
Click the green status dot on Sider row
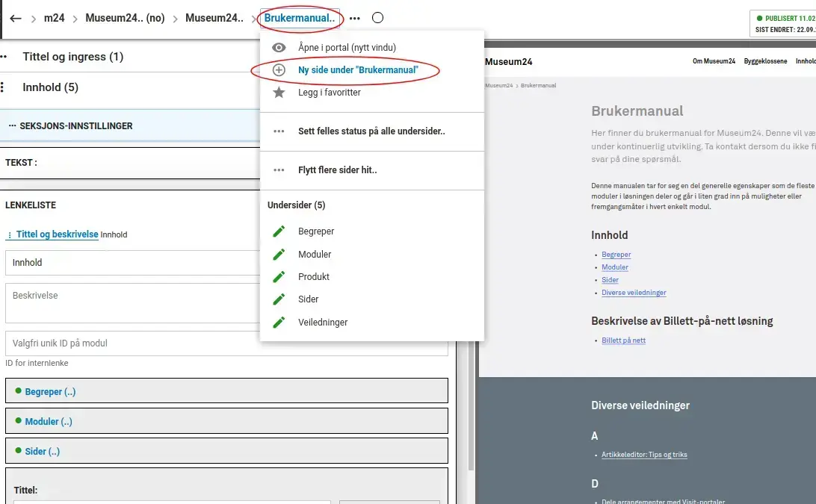click(x=18, y=450)
